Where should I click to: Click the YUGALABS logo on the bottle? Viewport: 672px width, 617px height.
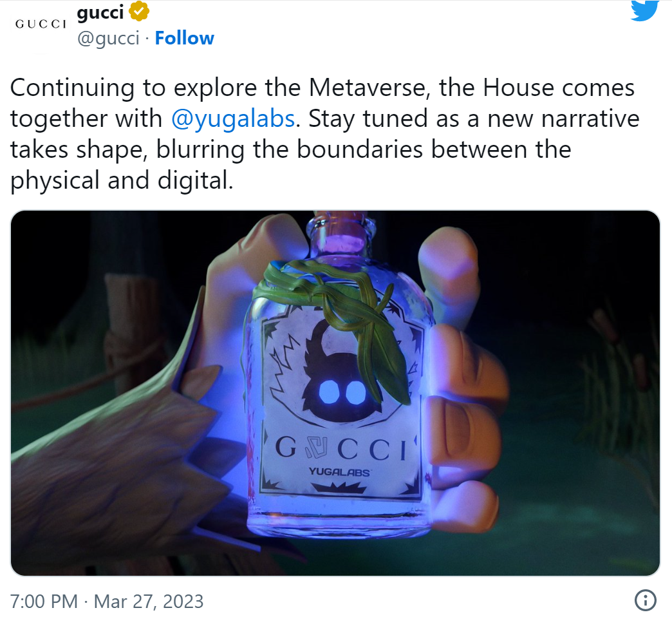[x=339, y=472]
